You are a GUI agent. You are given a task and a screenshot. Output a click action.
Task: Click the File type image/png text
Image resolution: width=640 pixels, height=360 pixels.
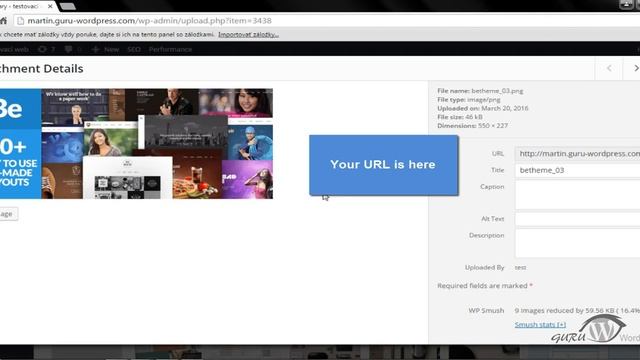[469, 100]
